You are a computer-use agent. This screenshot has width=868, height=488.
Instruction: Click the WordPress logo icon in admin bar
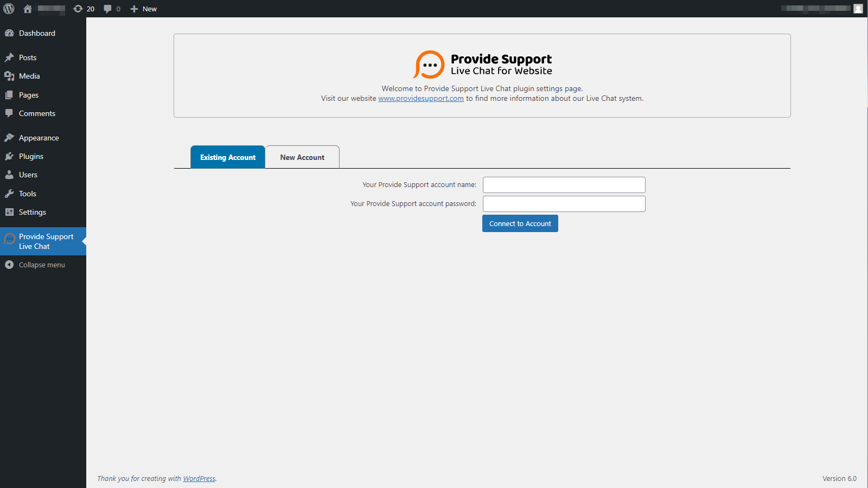[x=9, y=9]
